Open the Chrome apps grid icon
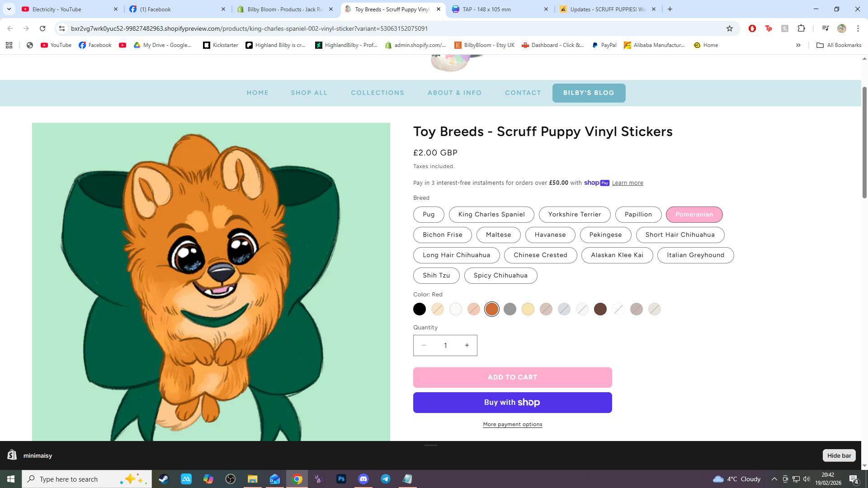This screenshot has height=488, width=868. coord(9,45)
